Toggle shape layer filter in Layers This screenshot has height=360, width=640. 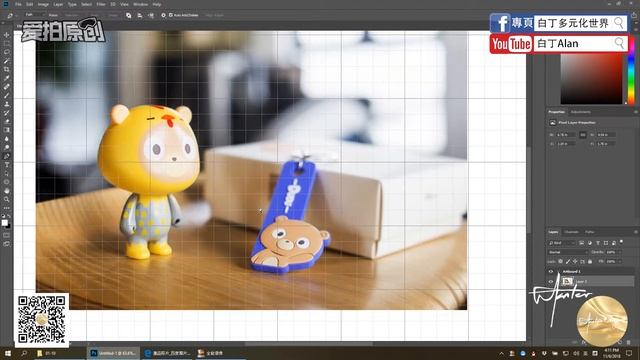(x=606, y=243)
